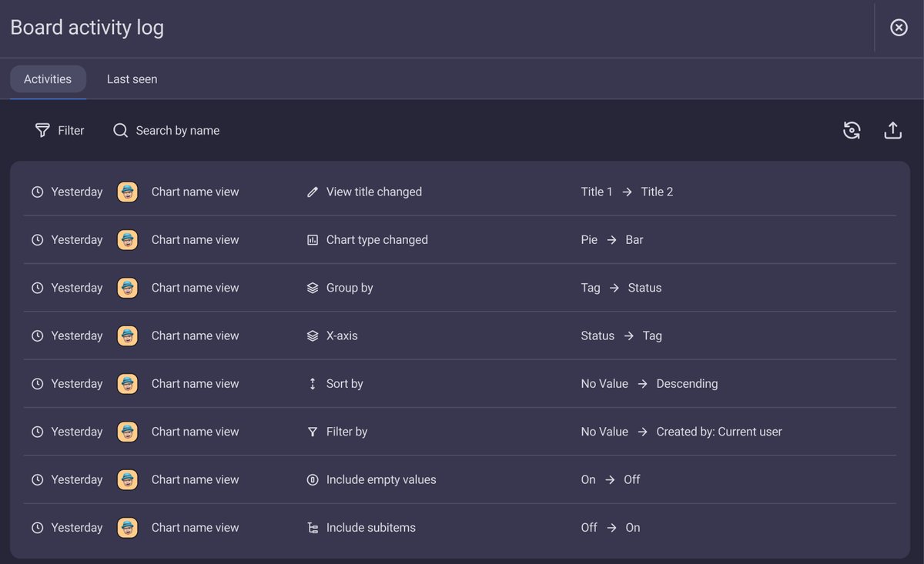The width and height of the screenshot is (924, 564).
Task: Click the Include subitems label
Action: [371, 528]
